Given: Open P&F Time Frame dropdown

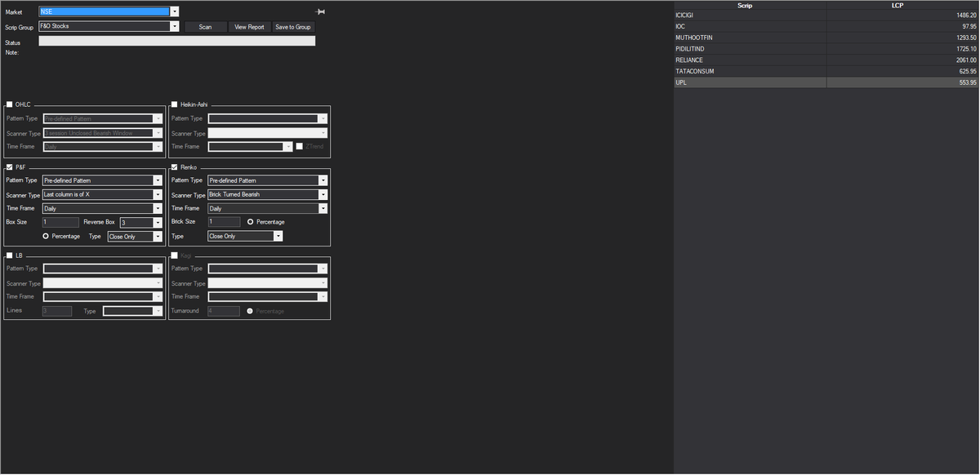Looking at the screenshot, I should pyautogui.click(x=103, y=209).
